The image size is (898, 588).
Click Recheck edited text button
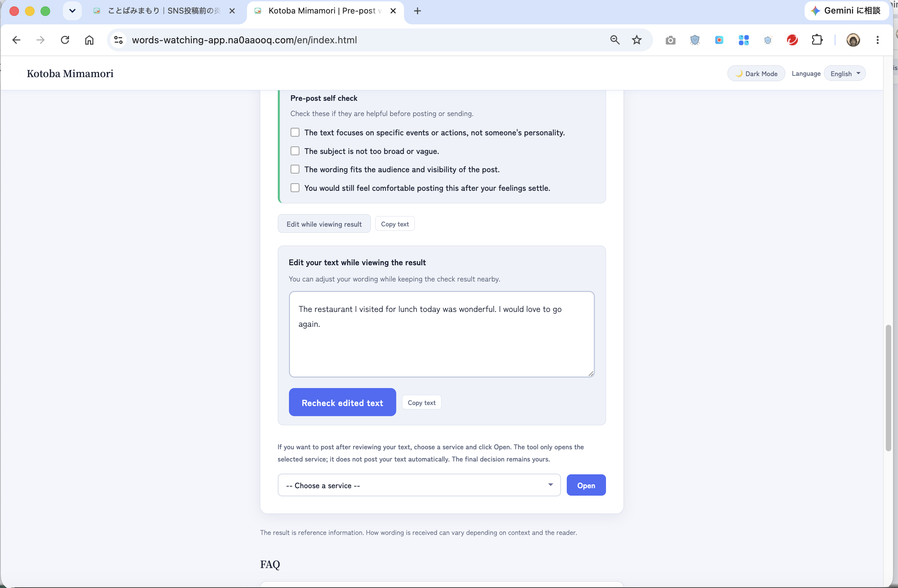(342, 403)
